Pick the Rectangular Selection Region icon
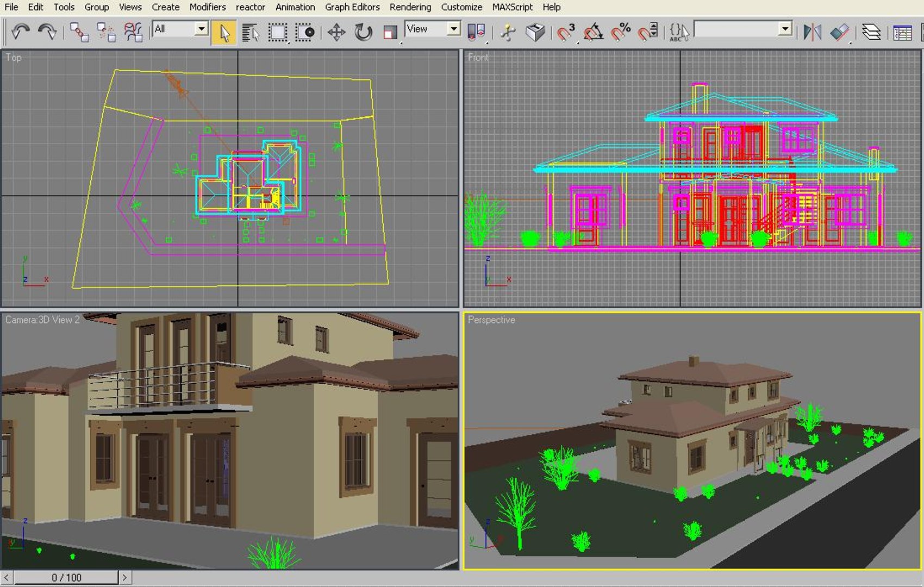 [x=278, y=32]
